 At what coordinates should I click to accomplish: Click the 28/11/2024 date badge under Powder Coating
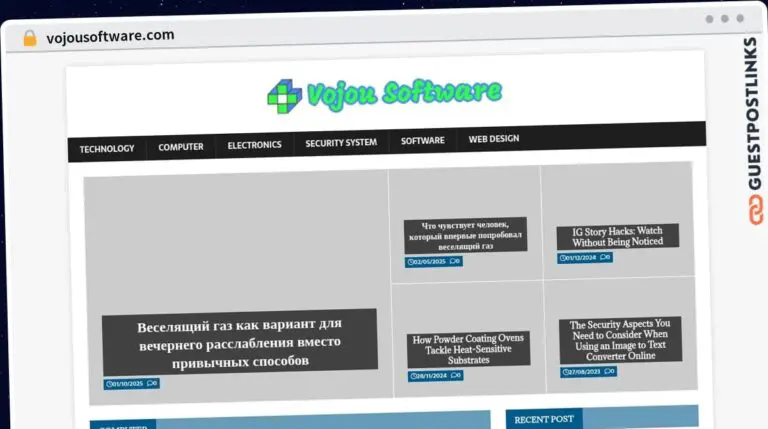(x=435, y=376)
